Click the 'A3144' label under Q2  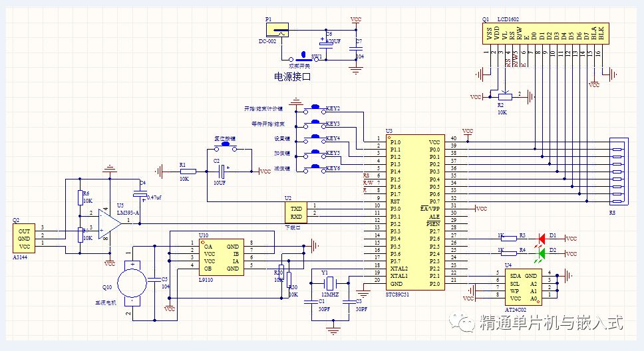pos(20,257)
